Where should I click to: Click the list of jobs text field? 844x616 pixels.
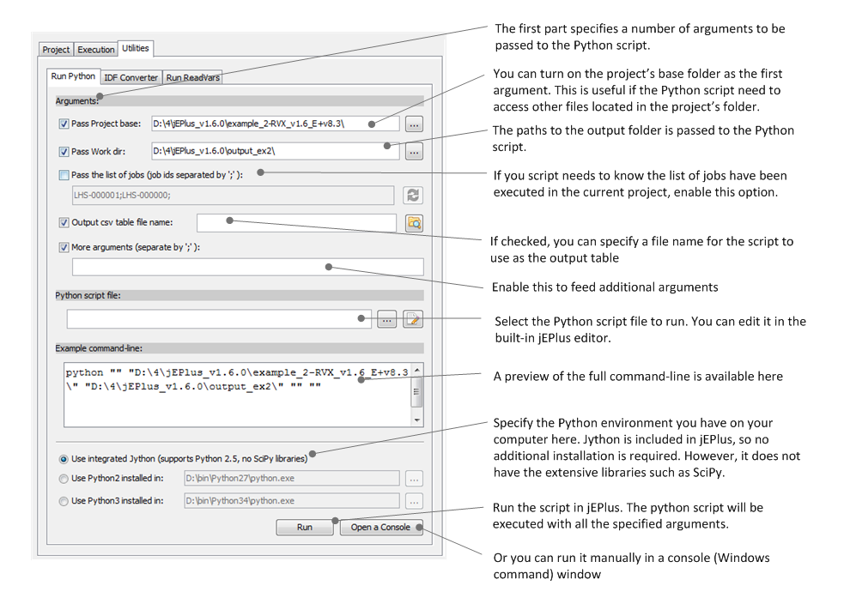coord(233,196)
